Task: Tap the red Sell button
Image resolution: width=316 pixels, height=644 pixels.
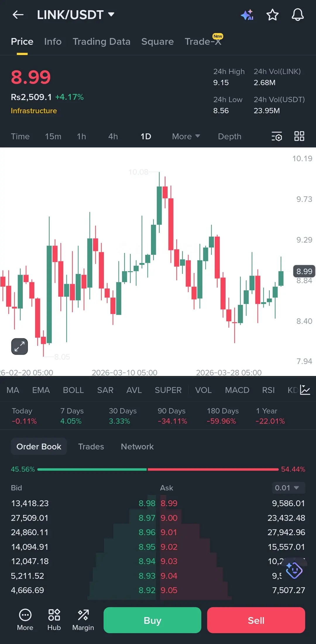Action: 256,620
